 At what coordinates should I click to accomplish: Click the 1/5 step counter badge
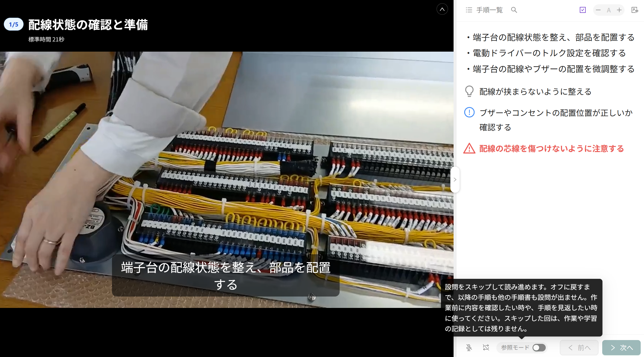(14, 25)
